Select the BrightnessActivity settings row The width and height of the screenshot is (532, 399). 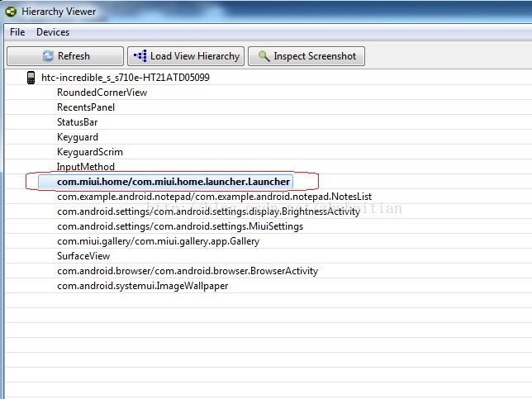pos(208,211)
